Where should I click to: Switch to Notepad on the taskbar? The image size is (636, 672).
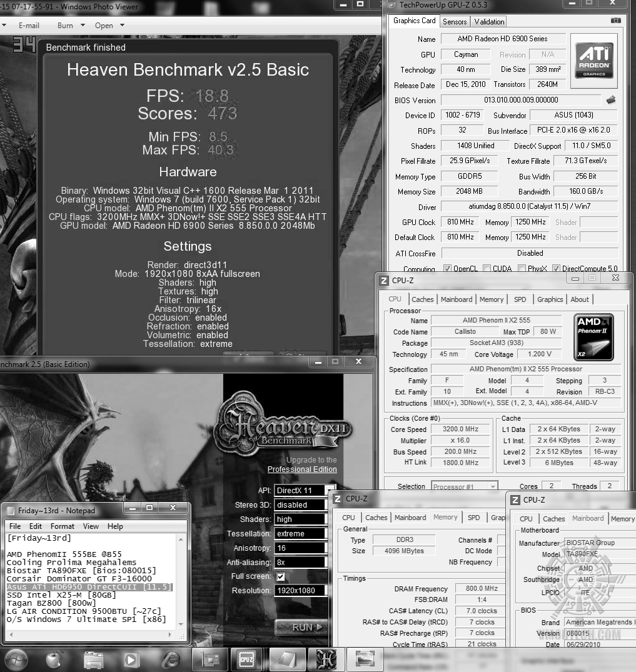[286, 659]
